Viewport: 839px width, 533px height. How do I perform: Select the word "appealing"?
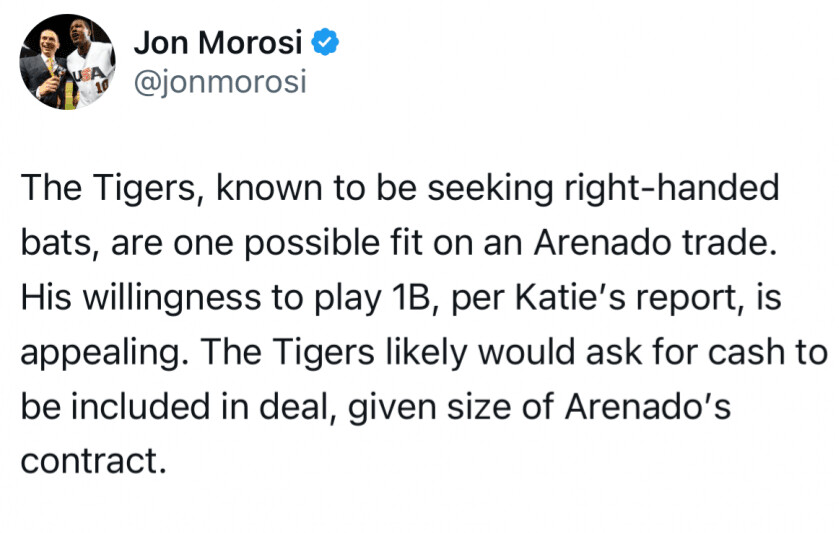click(93, 351)
